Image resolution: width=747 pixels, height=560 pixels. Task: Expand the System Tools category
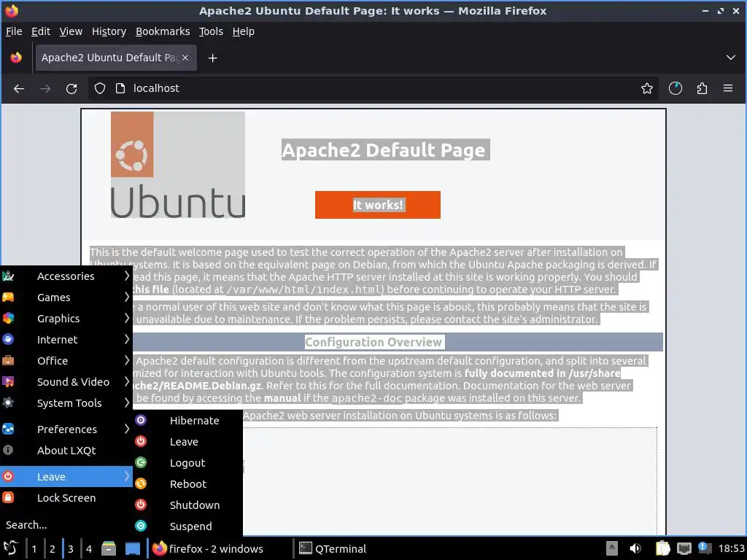tap(66, 402)
